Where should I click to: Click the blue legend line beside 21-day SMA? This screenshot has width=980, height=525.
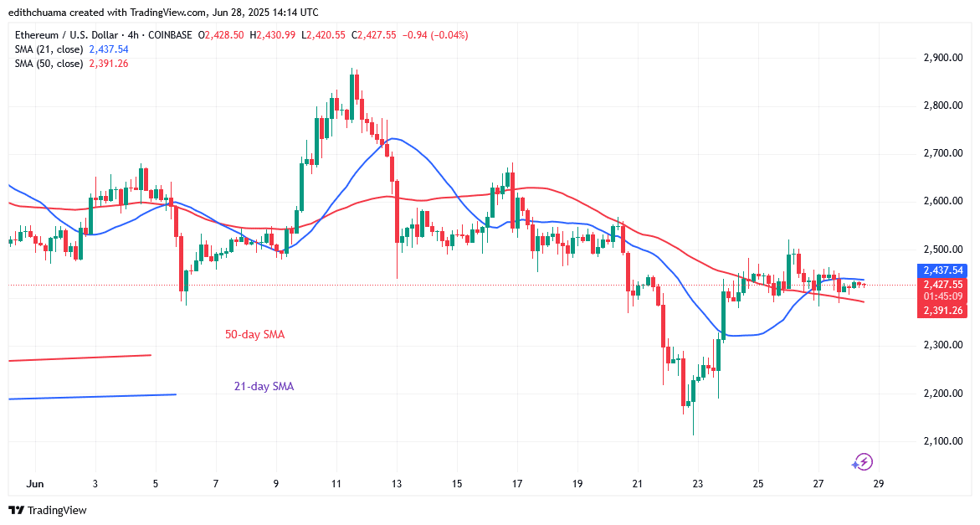[x=92, y=396]
